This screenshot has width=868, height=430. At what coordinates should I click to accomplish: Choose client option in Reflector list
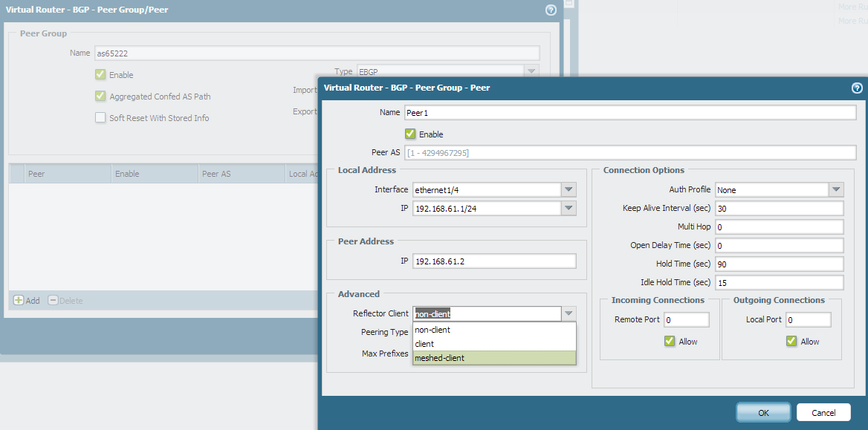[x=494, y=344]
